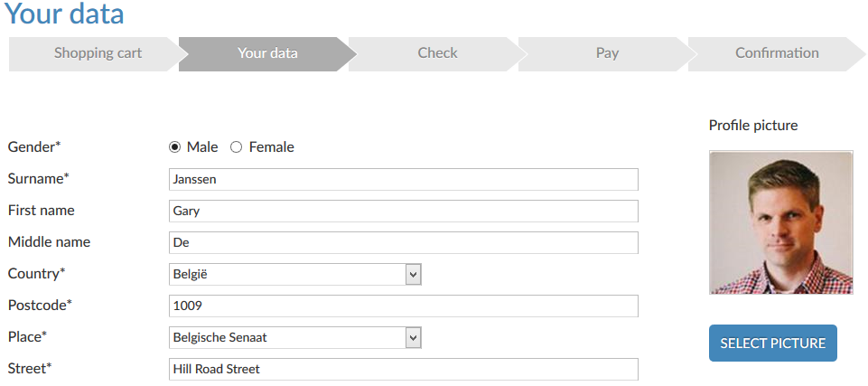Image resolution: width=868 pixels, height=386 pixels.
Task: Select the Male radio button
Action: point(175,147)
